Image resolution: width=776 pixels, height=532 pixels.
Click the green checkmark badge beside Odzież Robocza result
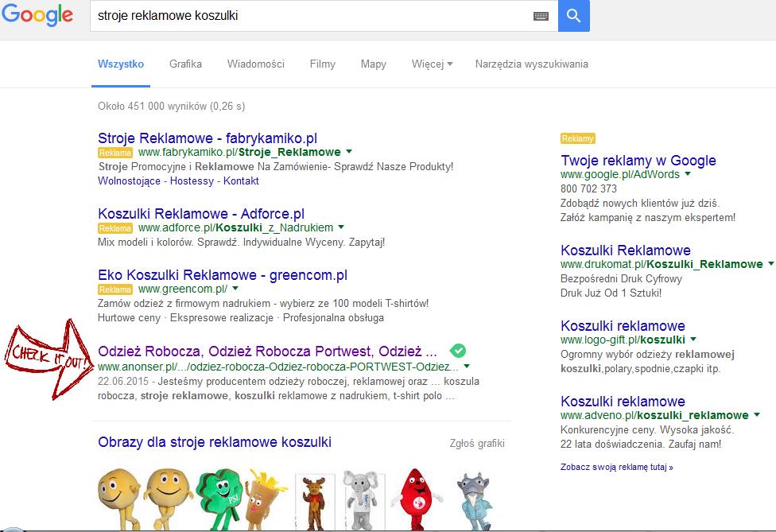(x=458, y=351)
